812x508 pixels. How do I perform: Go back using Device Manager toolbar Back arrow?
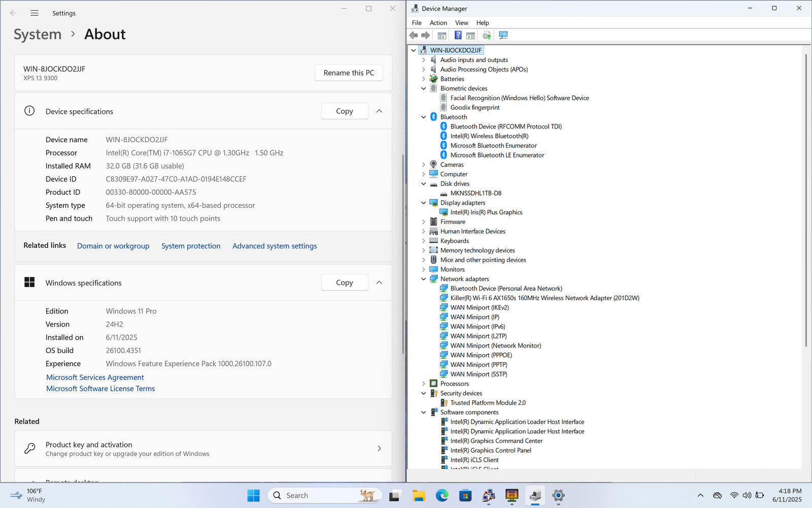point(414,35)
